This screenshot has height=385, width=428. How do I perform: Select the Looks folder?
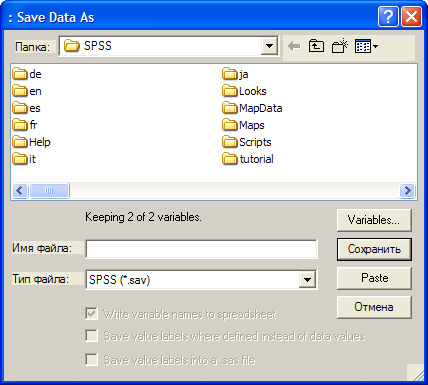(x=244, y=91)
